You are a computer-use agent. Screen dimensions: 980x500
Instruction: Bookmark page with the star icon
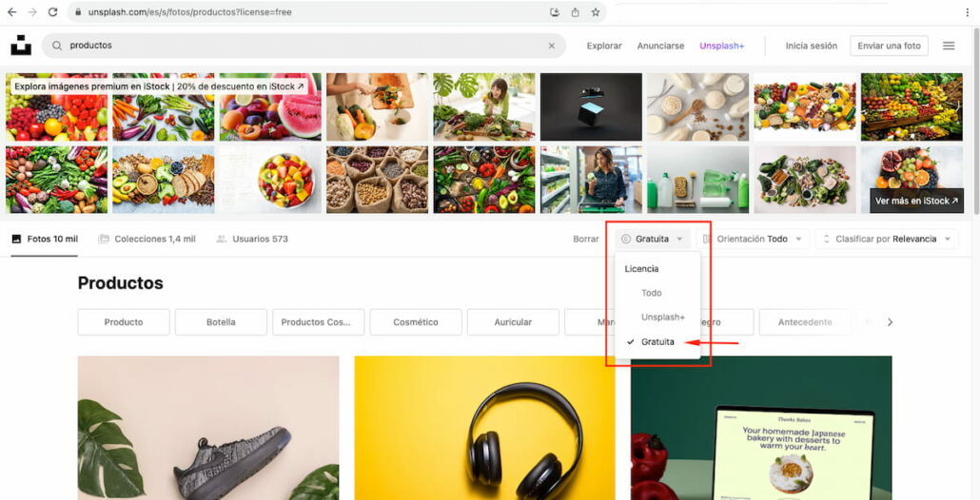pos(596,11)
